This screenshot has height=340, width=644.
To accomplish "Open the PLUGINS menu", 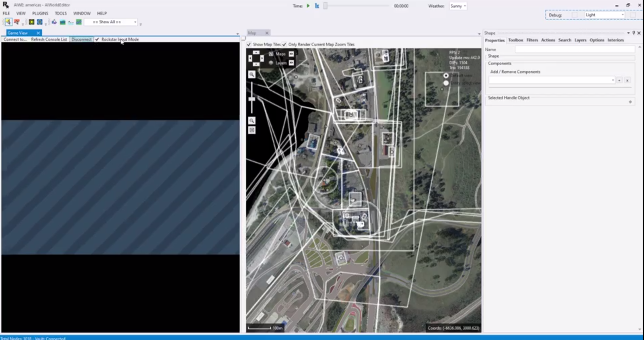I will (x=40, y=13).
